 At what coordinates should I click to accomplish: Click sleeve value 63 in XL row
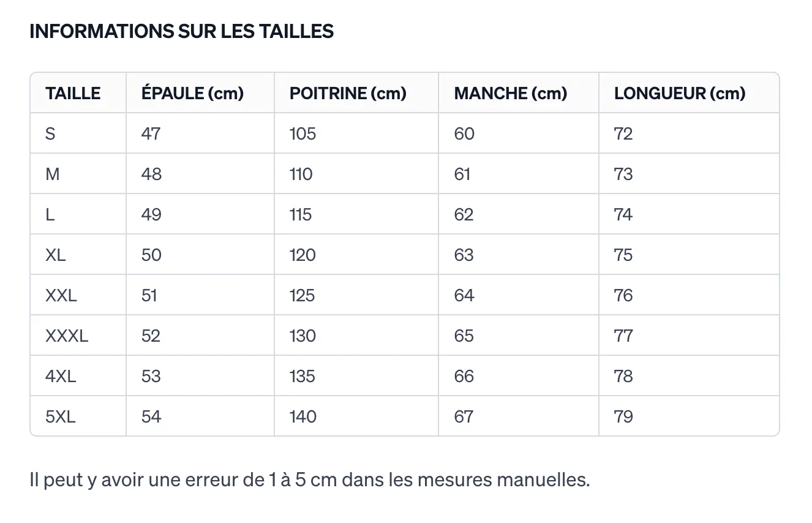click(464, 255)
